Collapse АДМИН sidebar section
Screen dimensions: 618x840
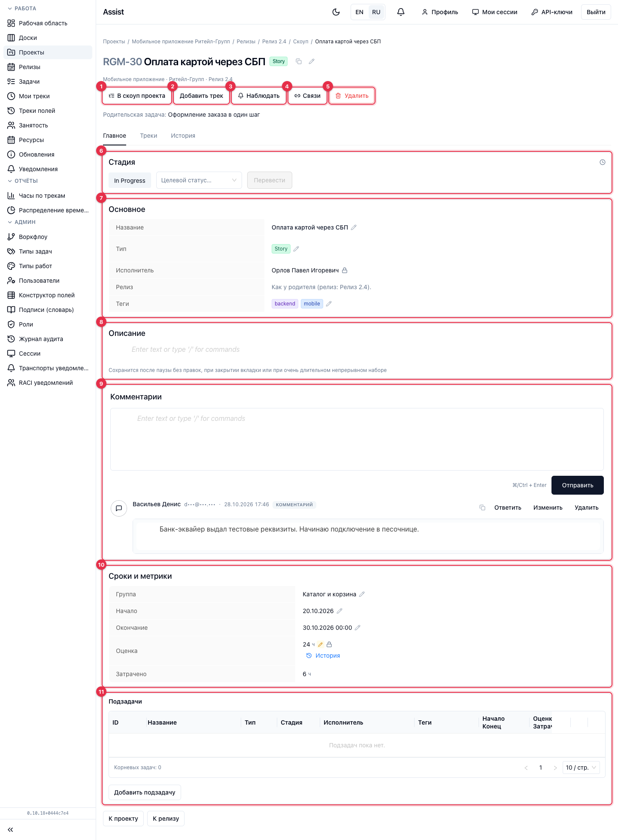pos(22,222)
